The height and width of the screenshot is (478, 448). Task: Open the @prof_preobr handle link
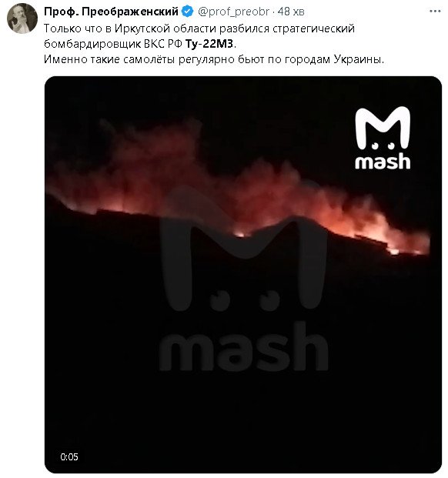(x=234, y=12)
